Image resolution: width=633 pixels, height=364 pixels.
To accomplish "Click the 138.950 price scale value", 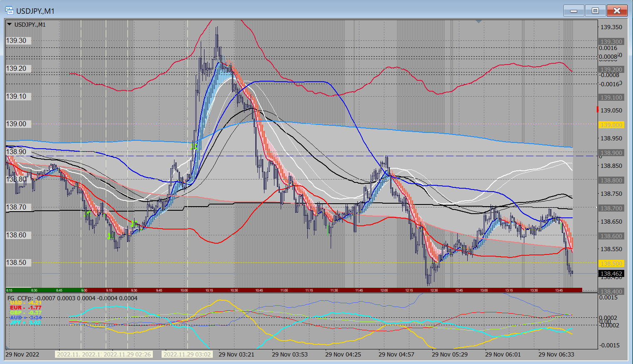I will coord(611,138).
